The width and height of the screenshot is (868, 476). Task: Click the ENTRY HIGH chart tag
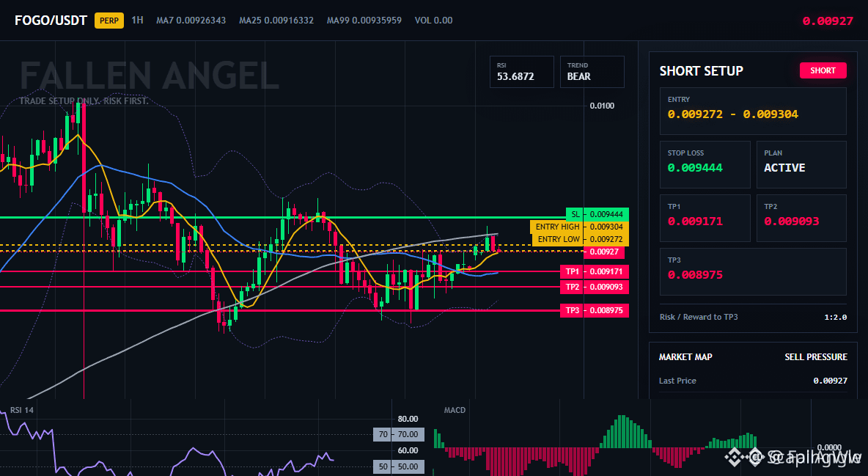580,227
